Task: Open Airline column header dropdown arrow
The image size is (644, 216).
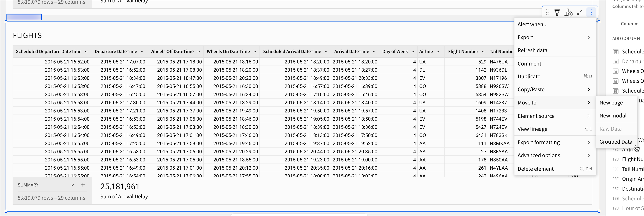Action: point(438,52)
